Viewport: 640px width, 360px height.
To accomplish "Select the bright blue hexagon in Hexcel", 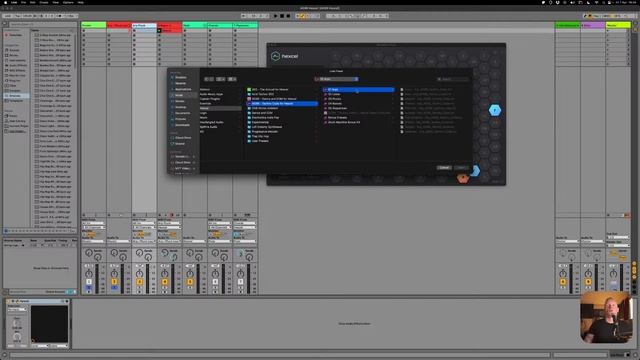I will (495, 110).
